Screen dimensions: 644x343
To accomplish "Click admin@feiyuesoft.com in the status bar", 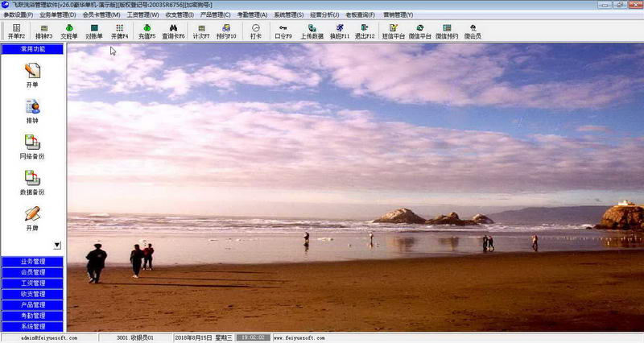I will pyautogui.click(x=49, y=337).
